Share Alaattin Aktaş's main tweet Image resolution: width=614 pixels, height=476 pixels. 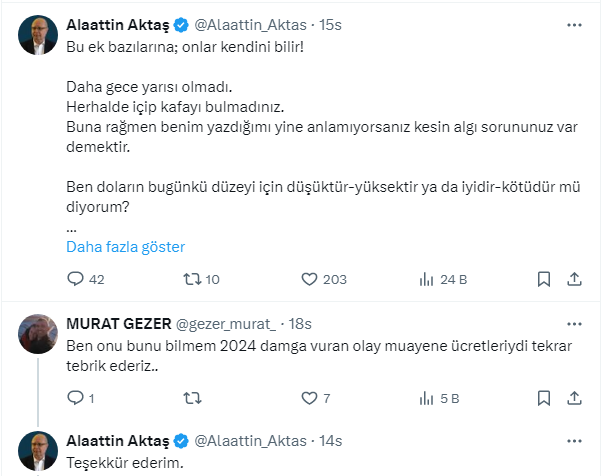pos(575,280)
